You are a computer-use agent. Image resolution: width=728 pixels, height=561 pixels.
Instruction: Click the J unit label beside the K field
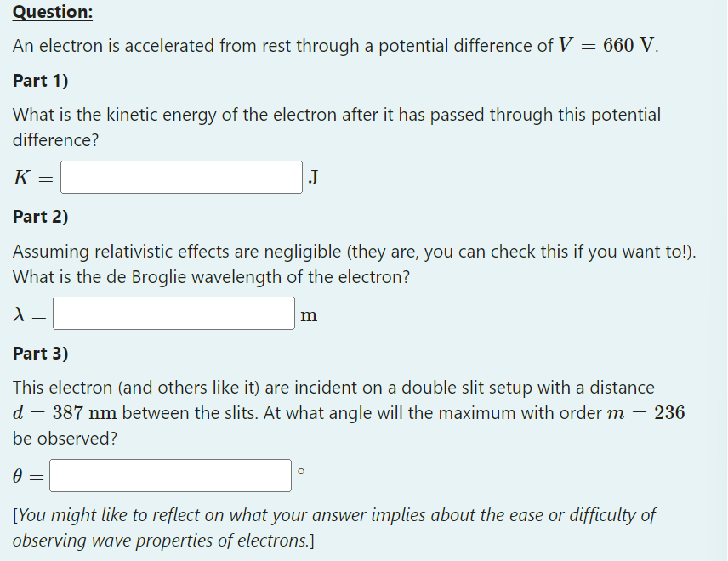(x=313, y=178)
